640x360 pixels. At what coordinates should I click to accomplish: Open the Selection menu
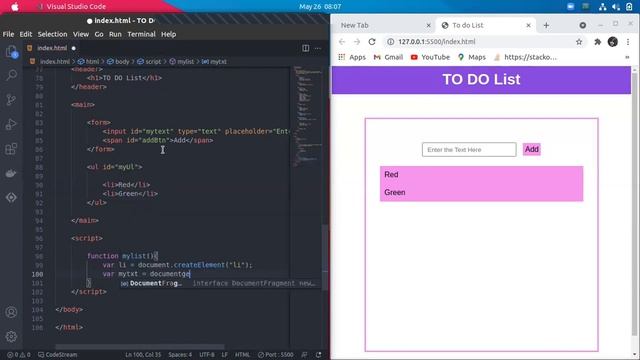(x=52, y=34)
